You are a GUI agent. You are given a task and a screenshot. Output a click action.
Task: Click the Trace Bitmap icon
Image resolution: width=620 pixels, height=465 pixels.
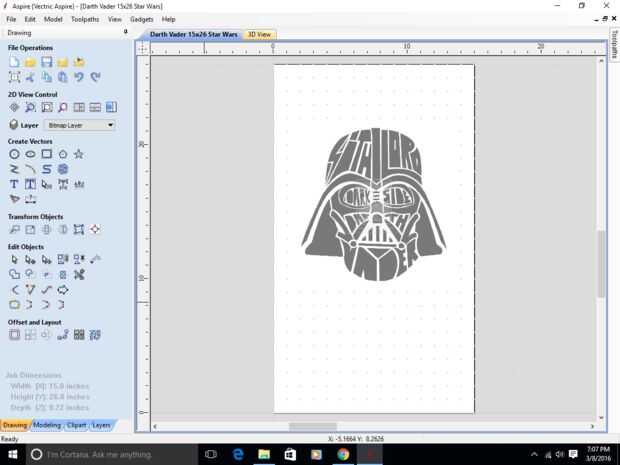[x=15, y=199]
